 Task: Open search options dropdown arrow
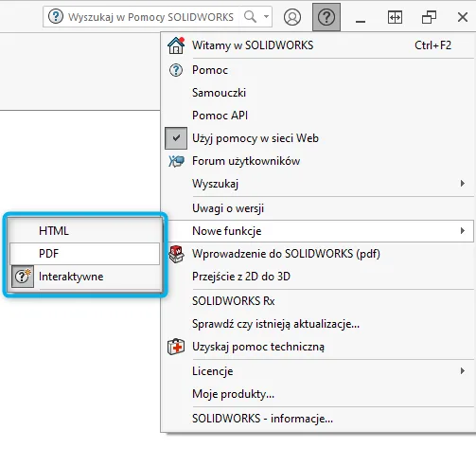click(x=266, y=16)
